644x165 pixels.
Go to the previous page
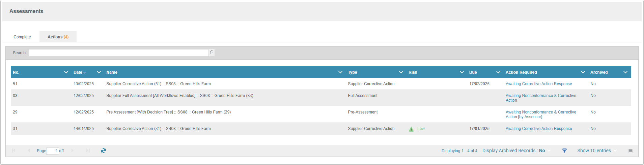point(29,151)
